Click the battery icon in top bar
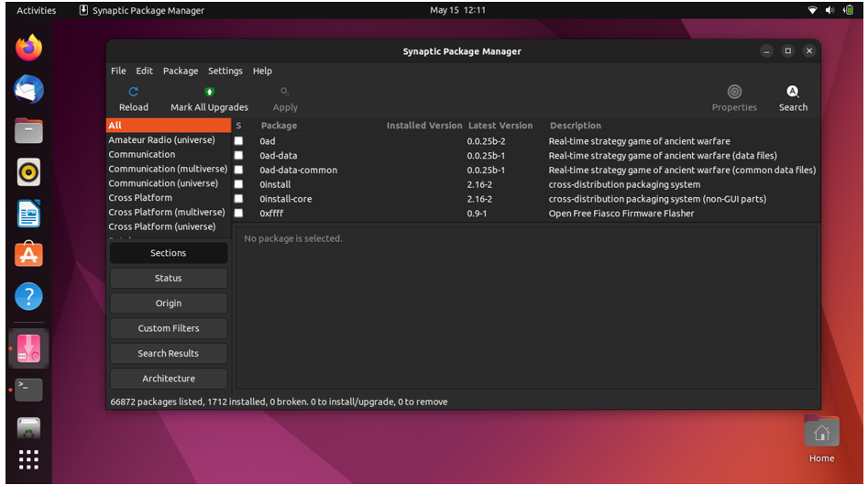868x485 pixels. tap(848, 10)
